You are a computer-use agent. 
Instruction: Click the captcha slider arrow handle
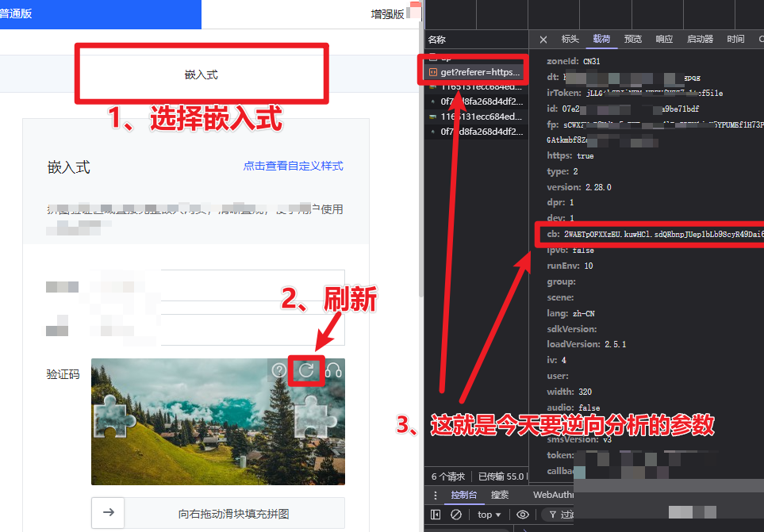109,513
